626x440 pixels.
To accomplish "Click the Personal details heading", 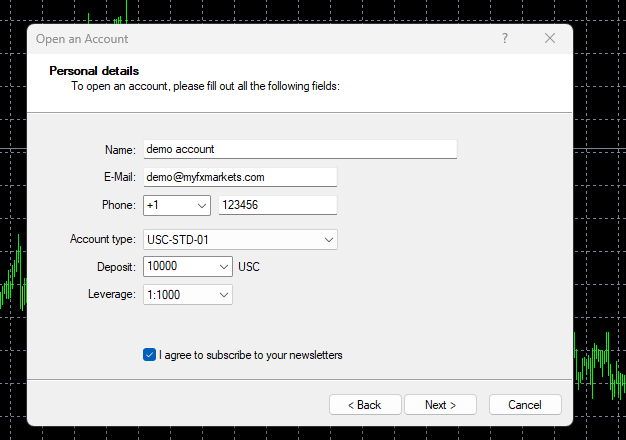I will (x=94, y=71).
